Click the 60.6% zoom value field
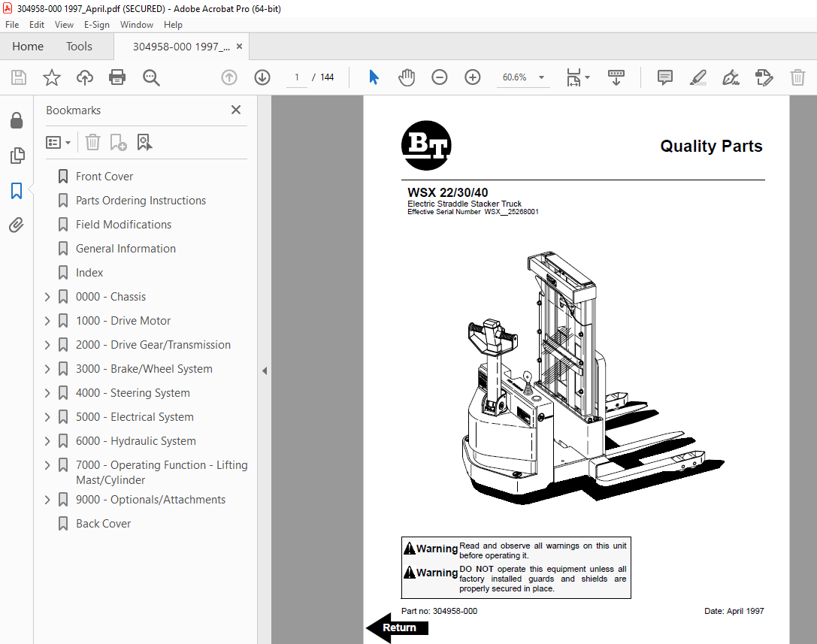This screenshot has height=644, width=817. (x=515, y=77)
